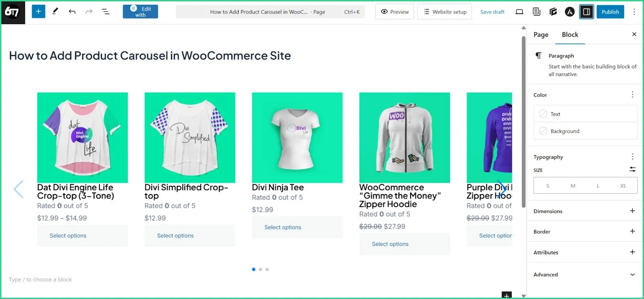Screen dimensions: 644x299
Task: Switch to the Page tab
Action: tap(541, 35)
